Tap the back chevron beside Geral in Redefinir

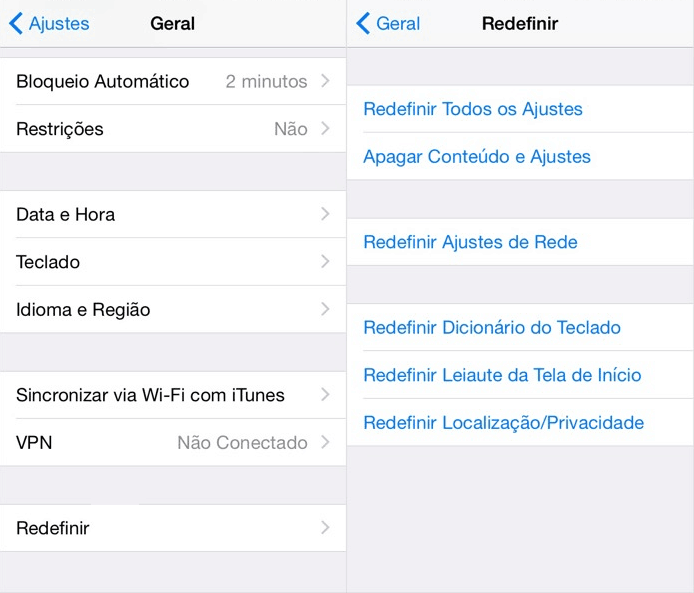(363, 23)
